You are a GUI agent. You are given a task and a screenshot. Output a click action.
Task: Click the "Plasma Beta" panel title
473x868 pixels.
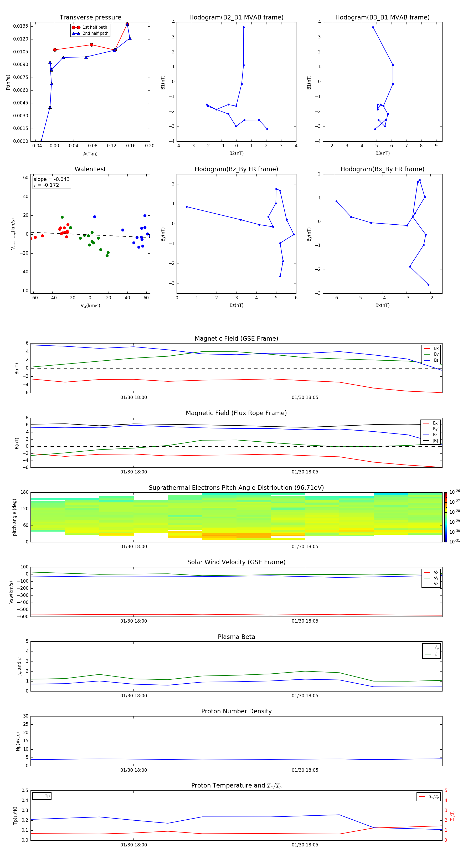point(236,637)
